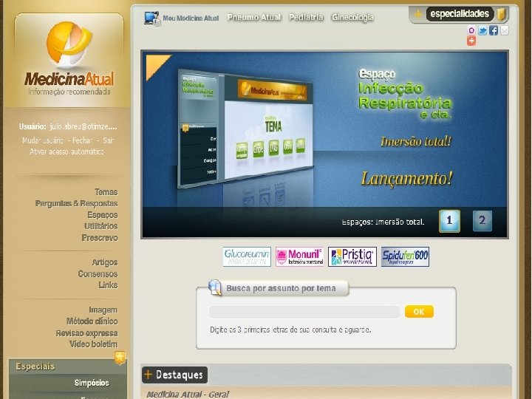Open Artigos in sidebar
The height and width of the screenshot is (399, 532).
pyautogui.click(x=105, y=262)
